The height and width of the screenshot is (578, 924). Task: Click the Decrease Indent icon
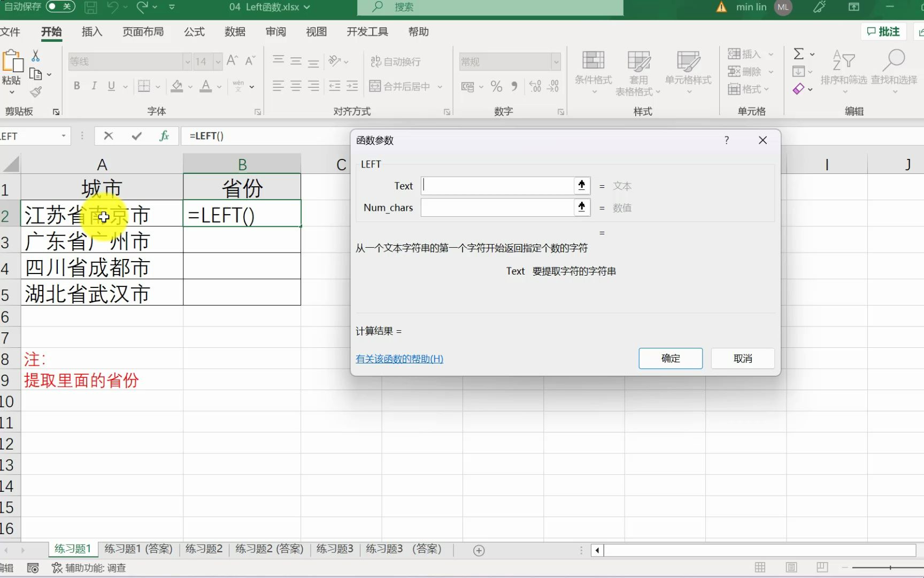(335, 86)
